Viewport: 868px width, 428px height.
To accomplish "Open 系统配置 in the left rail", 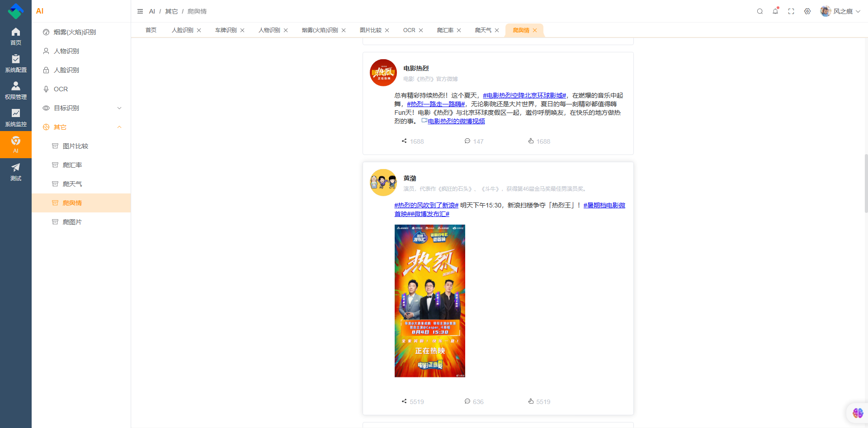I will click(x=16, y=63).
